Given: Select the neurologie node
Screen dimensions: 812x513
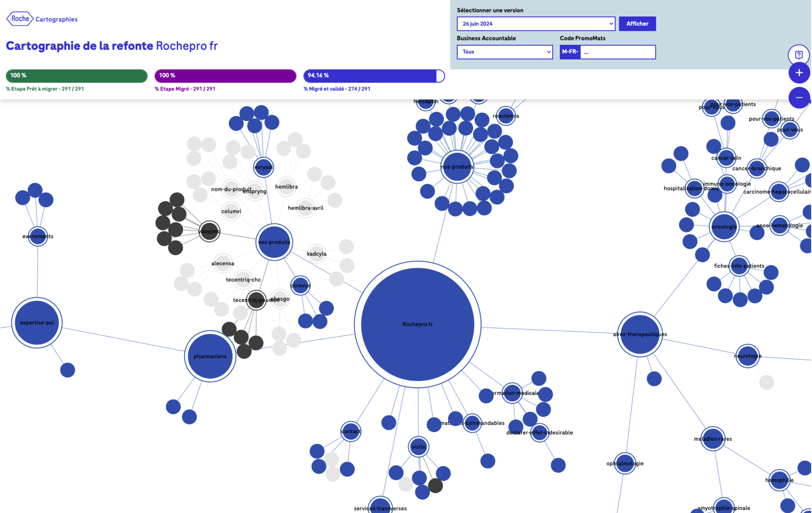Looking at the screenshot, I should pyautogui.click(x=748, y=356).
